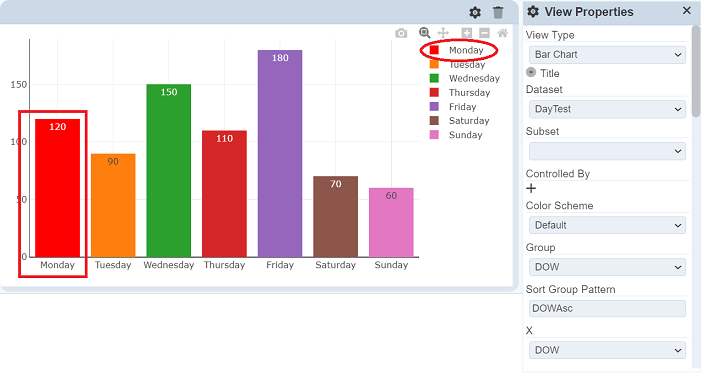Open the Dataset DayTest dropdown
701x375 pixels.
tap(607, 109)
